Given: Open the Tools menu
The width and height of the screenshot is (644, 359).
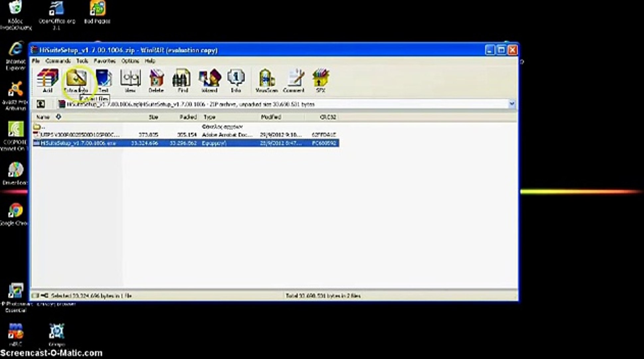Looking at the screenshot, I should click(82, 61).
